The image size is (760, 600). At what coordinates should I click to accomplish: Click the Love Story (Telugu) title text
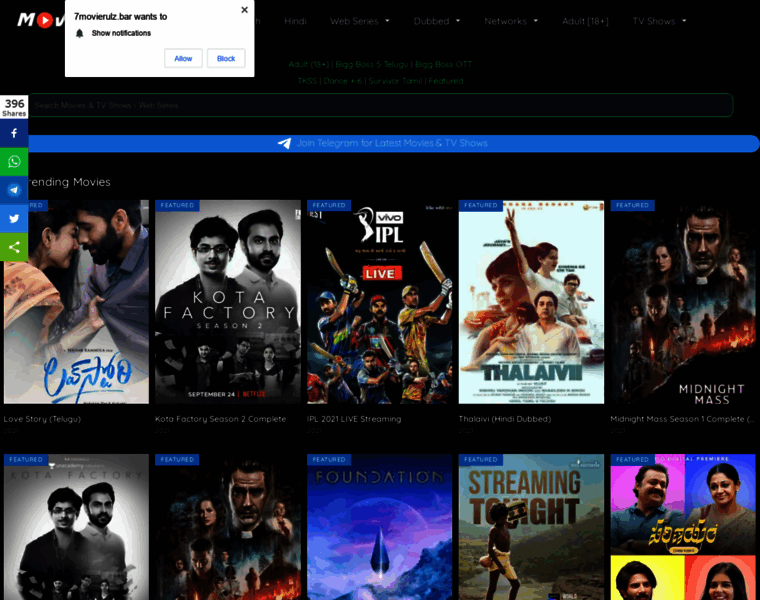point(42,419)
